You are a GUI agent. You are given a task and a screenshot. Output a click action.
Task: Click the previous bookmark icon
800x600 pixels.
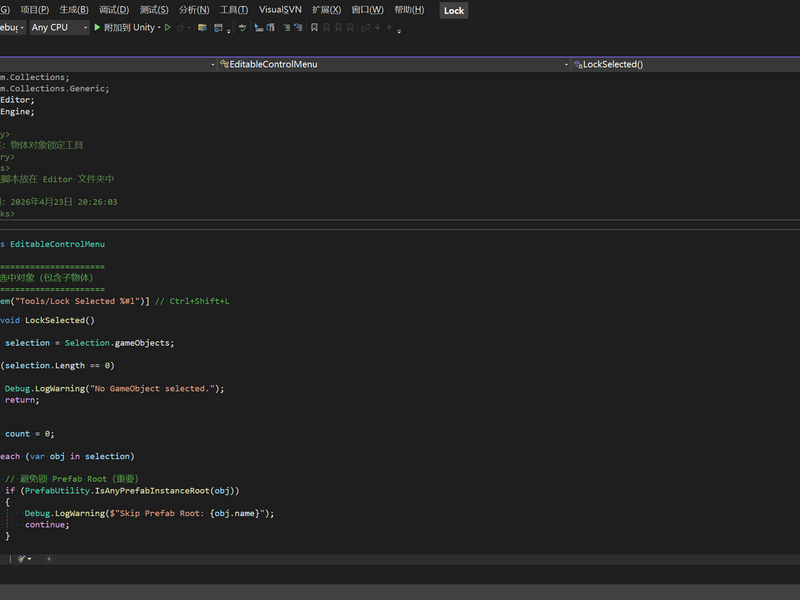327,28
